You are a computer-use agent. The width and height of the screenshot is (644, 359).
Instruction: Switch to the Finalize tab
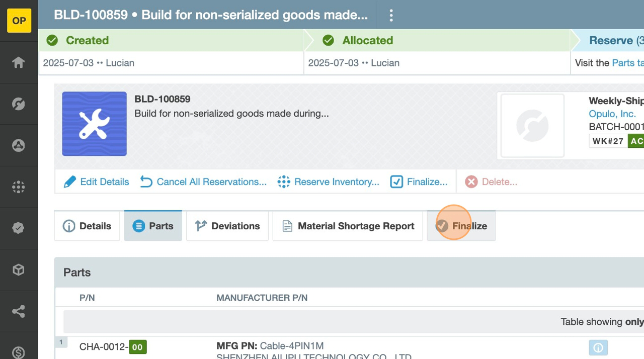461,226
